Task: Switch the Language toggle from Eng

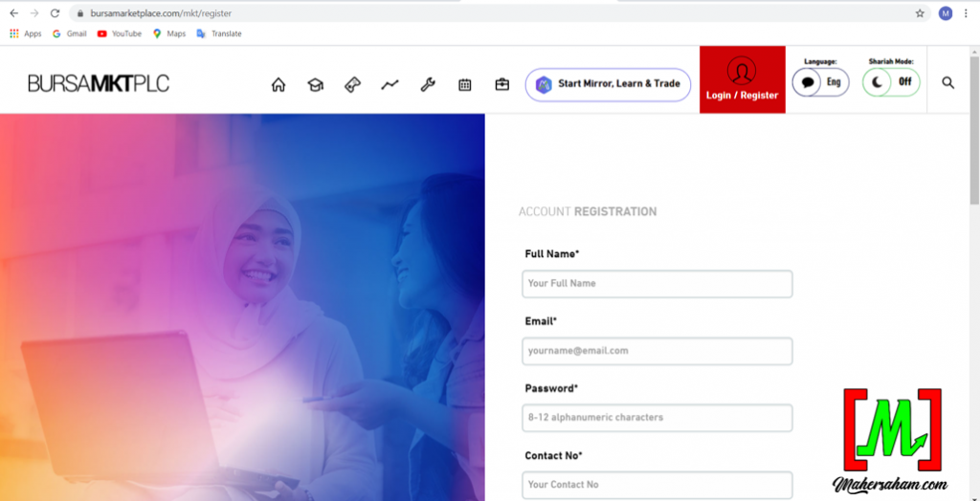Action: (820, 82)
